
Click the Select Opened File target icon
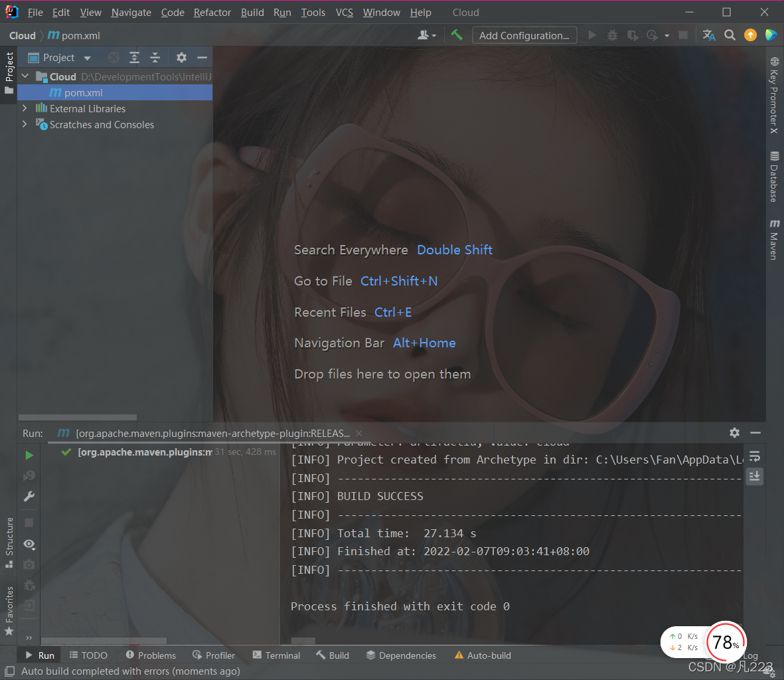coord(114,58)
